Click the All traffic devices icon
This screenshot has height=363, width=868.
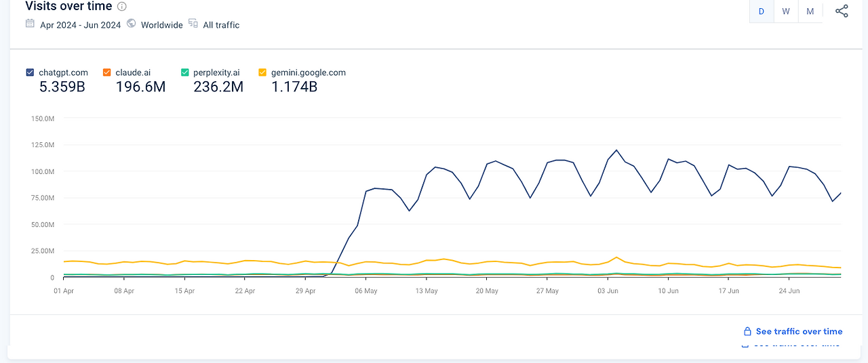click(x=193, y=24)
